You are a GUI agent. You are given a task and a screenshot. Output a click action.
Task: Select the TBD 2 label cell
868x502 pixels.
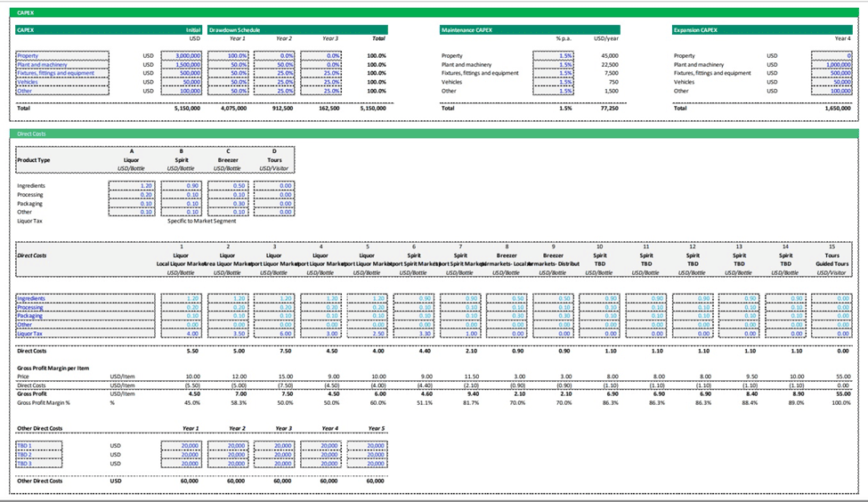tap(39, 455)
